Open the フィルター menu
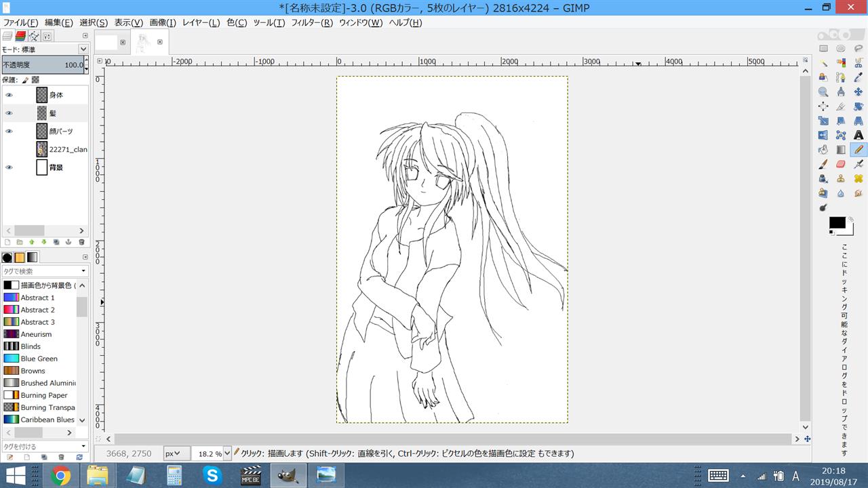Viewport: 868px width, 488px height. click(x=312, y=22)
